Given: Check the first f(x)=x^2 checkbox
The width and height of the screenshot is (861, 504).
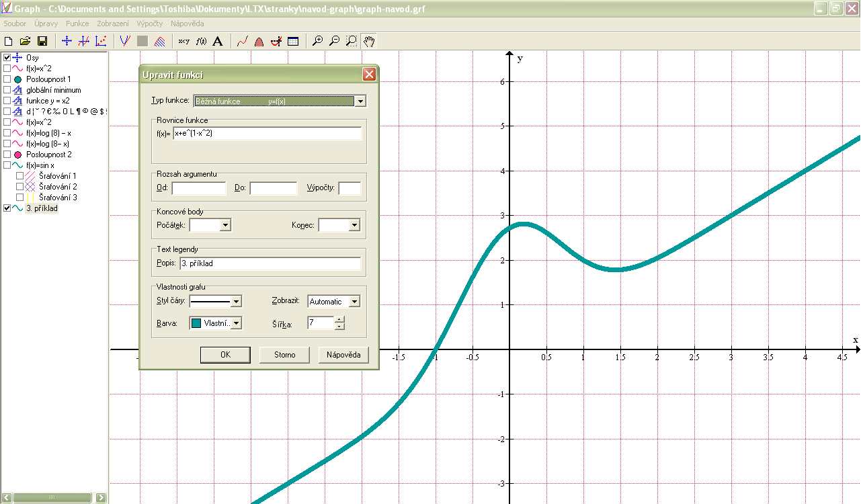Looking at the screenshot, I should pos(7,69).
